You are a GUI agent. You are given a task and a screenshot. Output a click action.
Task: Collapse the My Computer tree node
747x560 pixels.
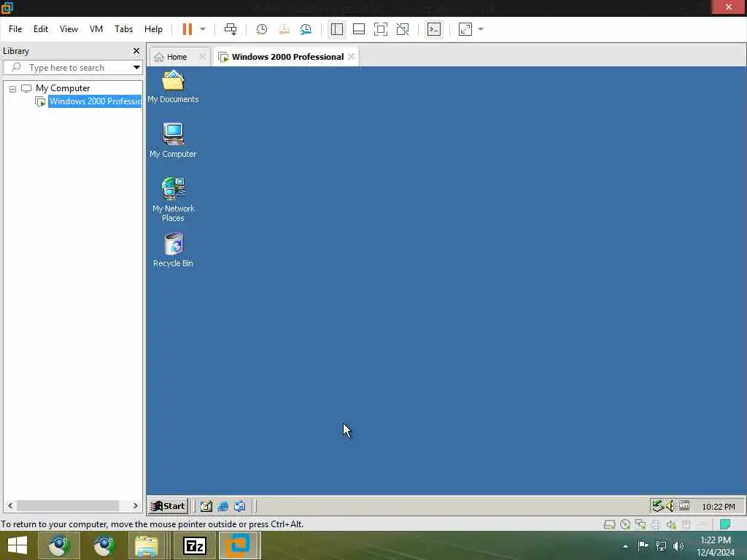13,89
